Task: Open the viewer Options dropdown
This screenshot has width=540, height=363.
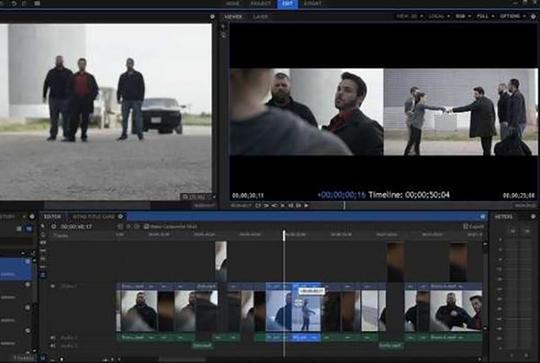Action: [x=513, y=16]
